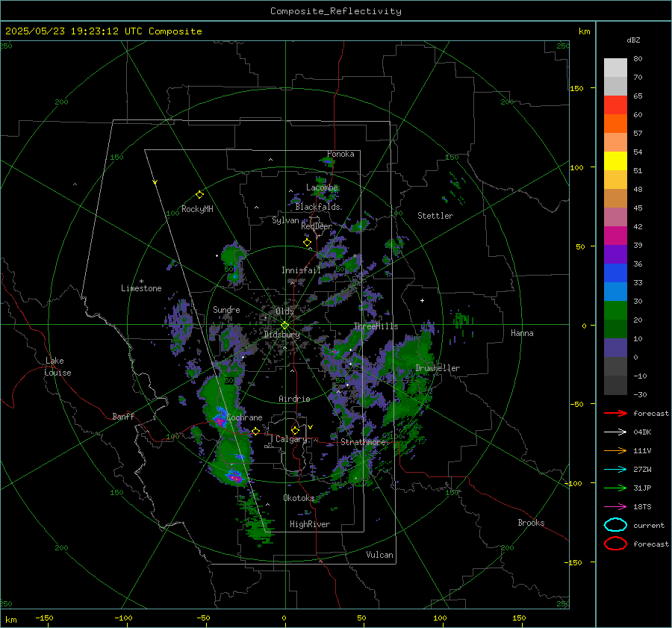Click the cyan 'current' ellipse in legend
672x628 pixels.
(615, 525)
